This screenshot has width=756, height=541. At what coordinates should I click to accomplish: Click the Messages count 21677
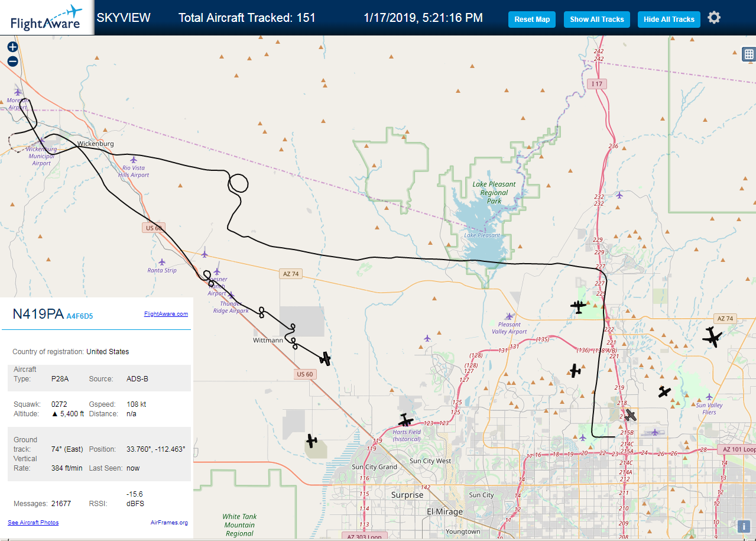click(61, 504)
